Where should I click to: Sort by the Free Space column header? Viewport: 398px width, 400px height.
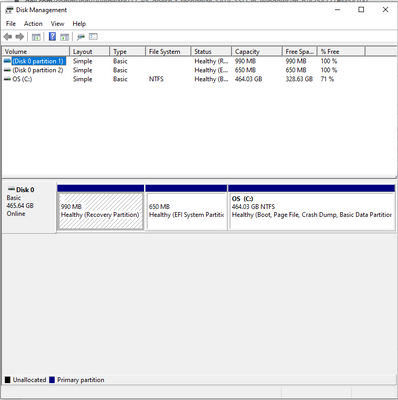300,52
